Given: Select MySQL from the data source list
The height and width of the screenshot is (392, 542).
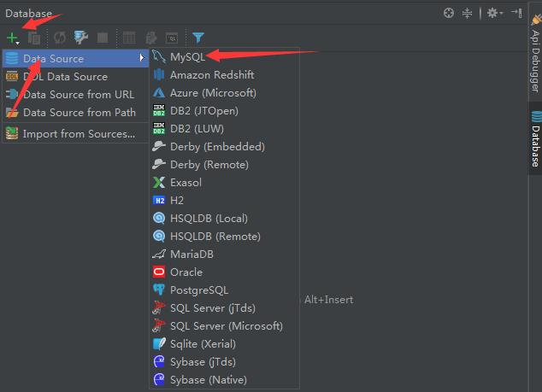Looking at the screenshot, I should point(224,56).
